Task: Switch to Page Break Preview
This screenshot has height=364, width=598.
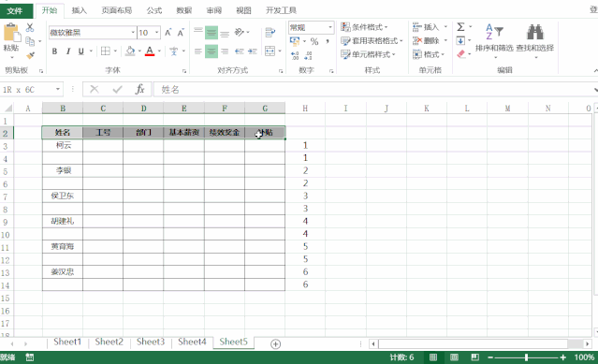Action: [x=474, y=357]
